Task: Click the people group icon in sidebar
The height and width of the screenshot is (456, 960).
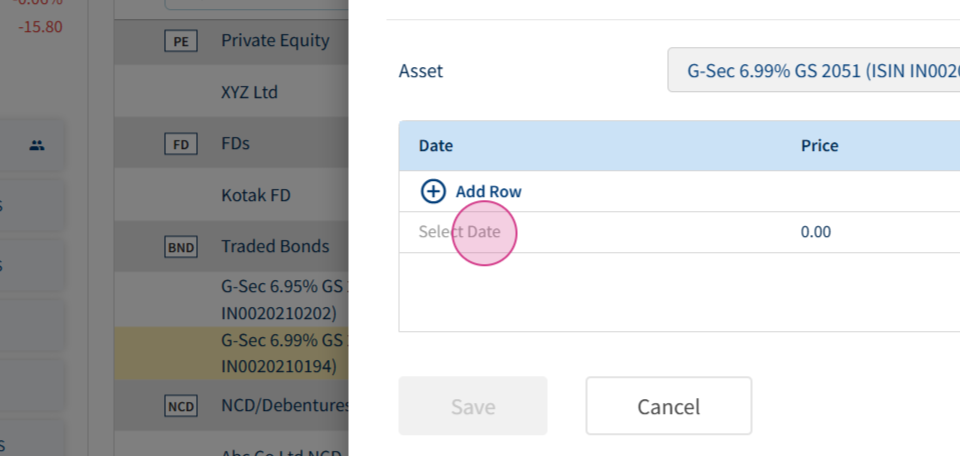Action: click(37, 146)
